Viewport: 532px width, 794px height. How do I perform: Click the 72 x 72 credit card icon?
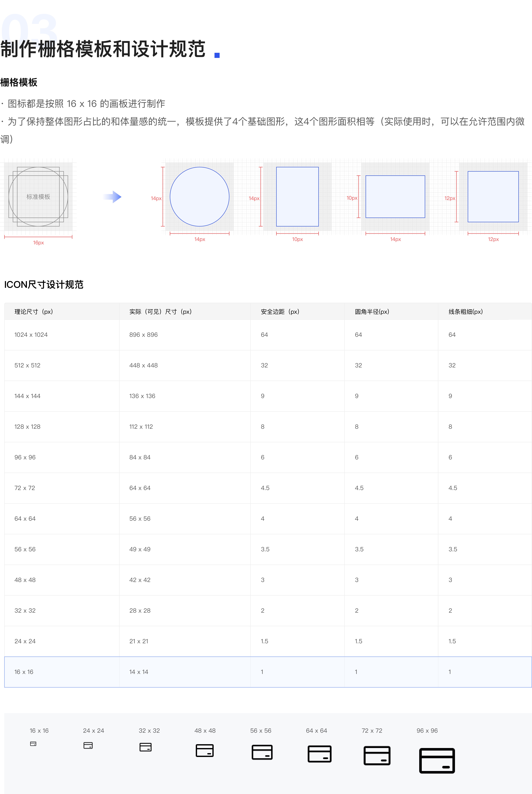point(377,756)
